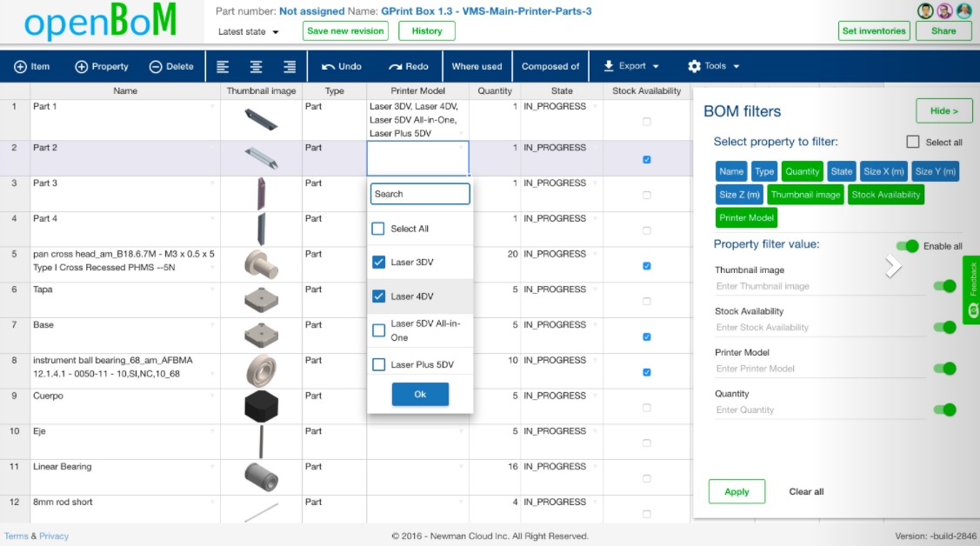
Task: Disable the Thumbnail image filter toggle
Action: click(945, 286)
